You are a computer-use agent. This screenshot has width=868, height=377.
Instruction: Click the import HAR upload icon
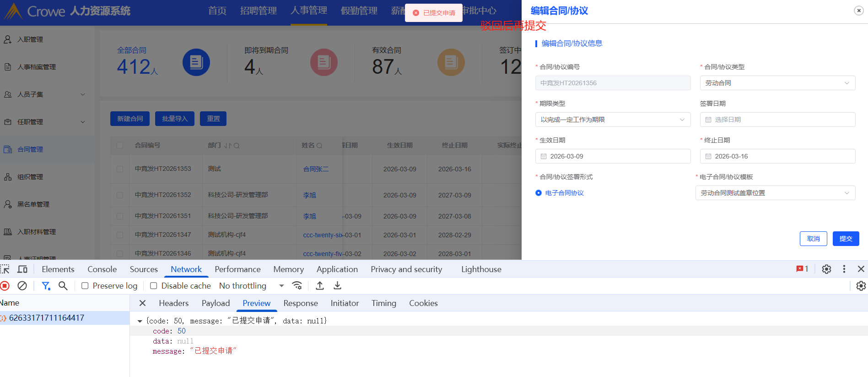click(x=320, y=286)
